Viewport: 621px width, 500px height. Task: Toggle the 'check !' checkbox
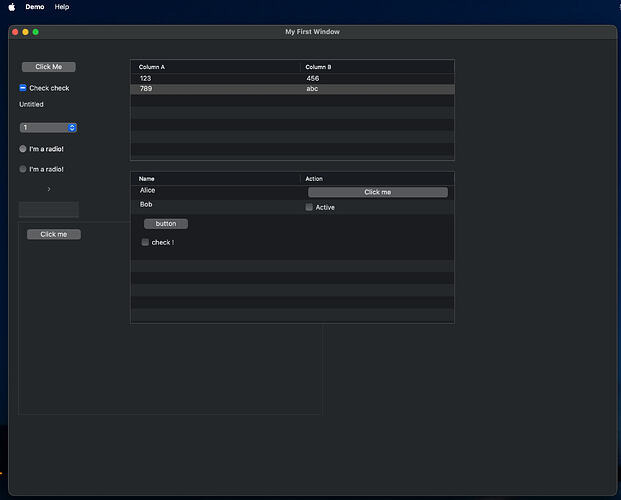(x=145, y=242)
